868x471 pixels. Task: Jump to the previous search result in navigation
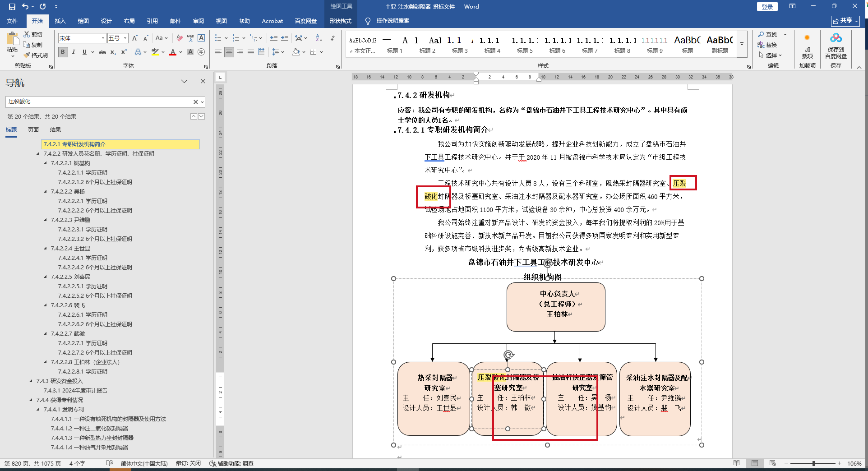point(194,116)
